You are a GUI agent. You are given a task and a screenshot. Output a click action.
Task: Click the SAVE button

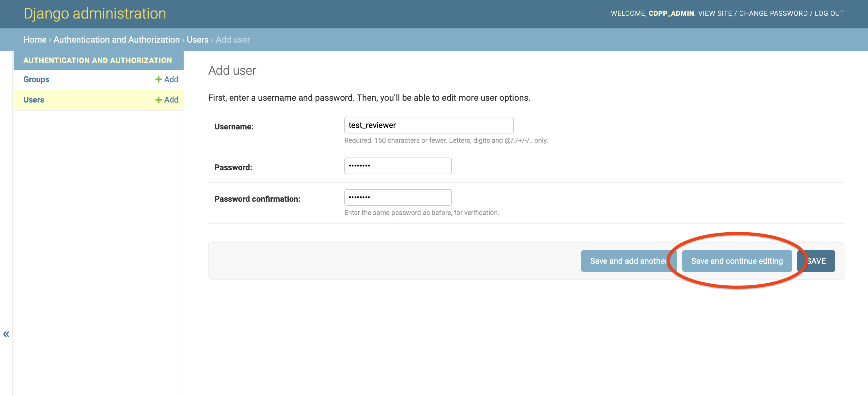click(816, 261)
